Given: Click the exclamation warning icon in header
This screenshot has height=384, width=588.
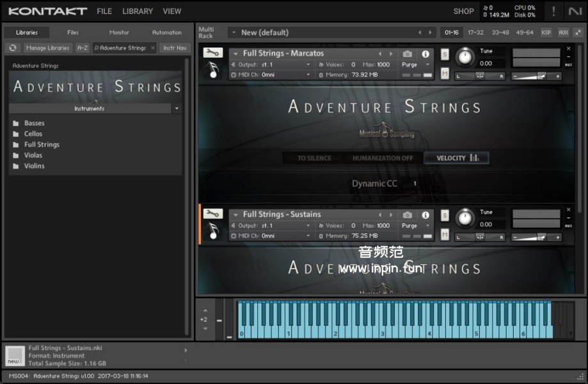Looking at the screenshot, I should point(553,12).
